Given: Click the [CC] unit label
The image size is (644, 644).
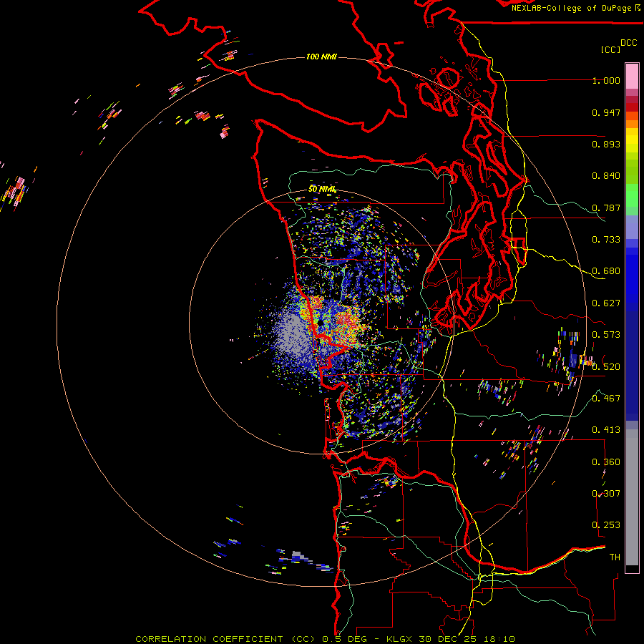Looking at the screenshot, I should [611, 49].
